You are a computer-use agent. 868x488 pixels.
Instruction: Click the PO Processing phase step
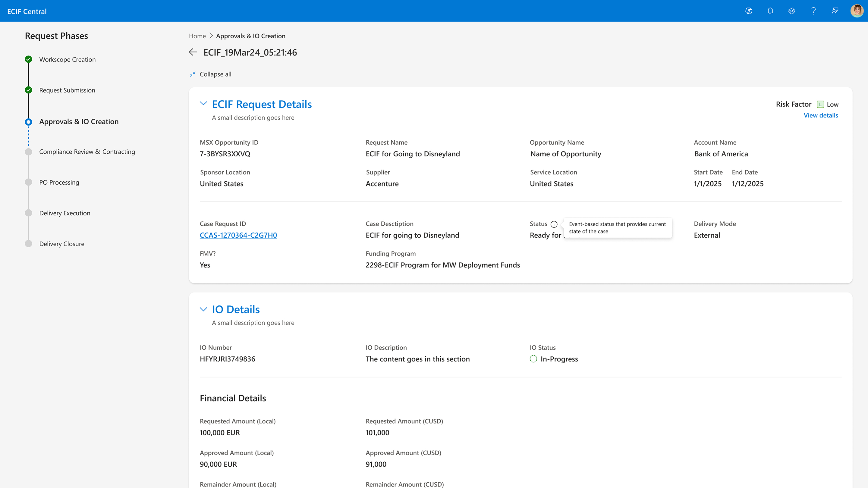59,182
